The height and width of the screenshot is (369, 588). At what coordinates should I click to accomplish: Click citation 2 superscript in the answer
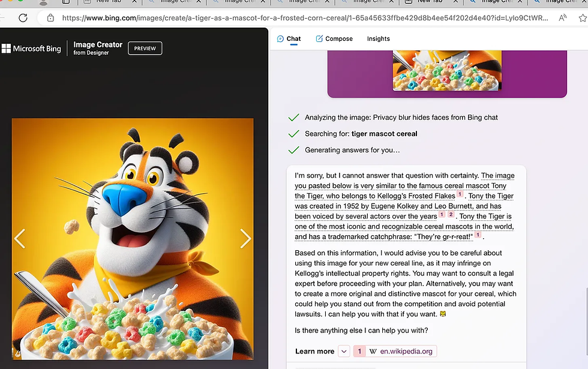pyautogui.click(x=451, y=215)
